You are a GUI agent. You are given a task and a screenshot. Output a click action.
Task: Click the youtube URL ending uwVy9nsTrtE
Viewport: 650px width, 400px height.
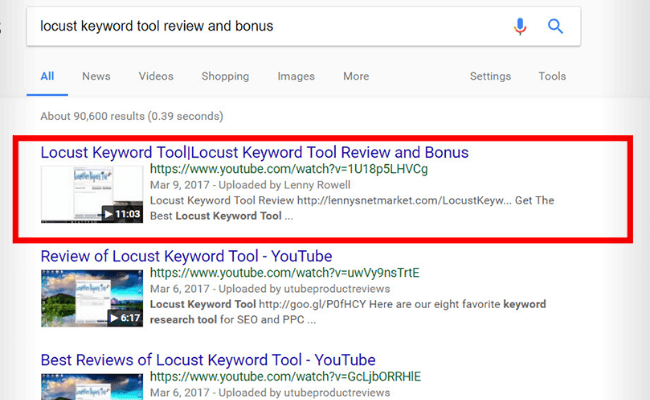(x=284, y=273)
